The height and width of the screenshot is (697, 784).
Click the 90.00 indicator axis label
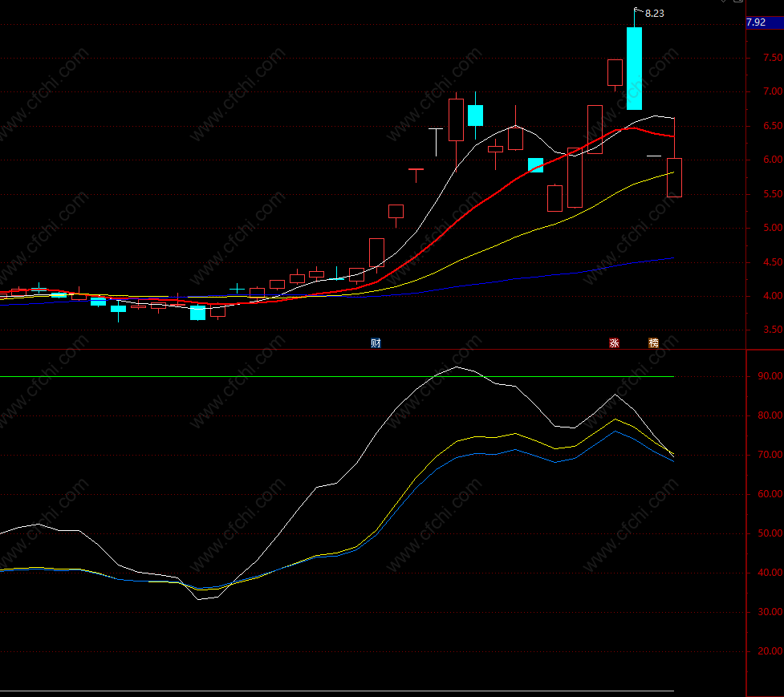click(x=770, y=375)
